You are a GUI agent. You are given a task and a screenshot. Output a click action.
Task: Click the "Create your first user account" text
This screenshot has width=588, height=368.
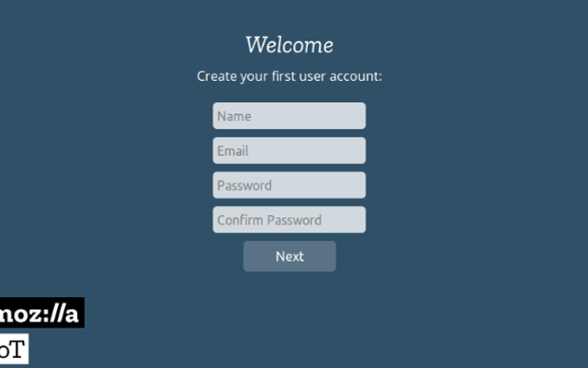click(x=289, y=76)
